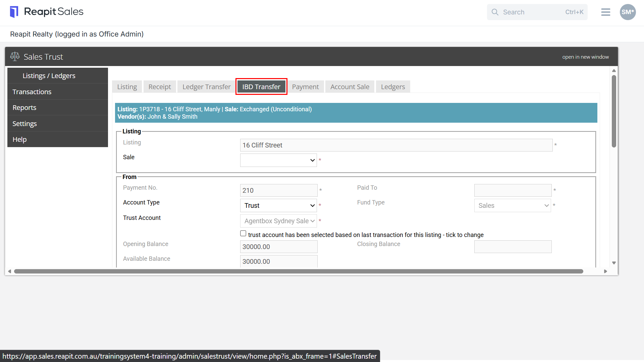Switch to the Ledger Transfer tab
The width and height of the screenshot is (644, 362).
(x=206, y=87)
